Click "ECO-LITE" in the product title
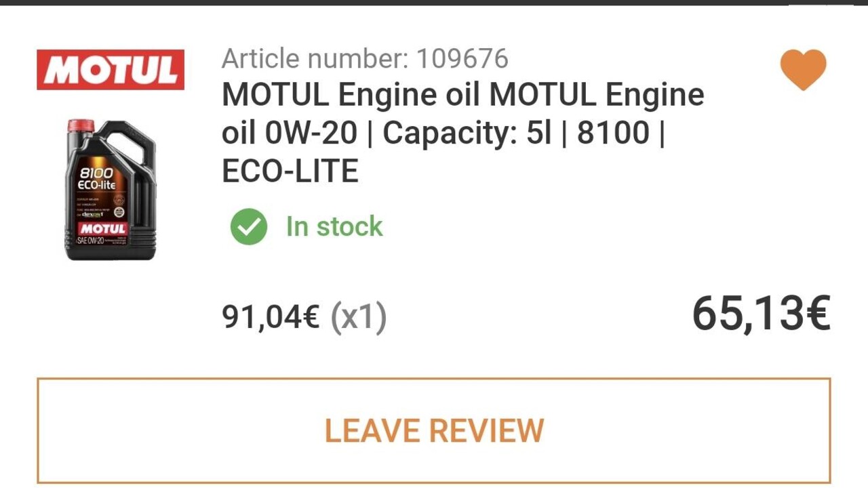868x498 pixels. point(290,171)
